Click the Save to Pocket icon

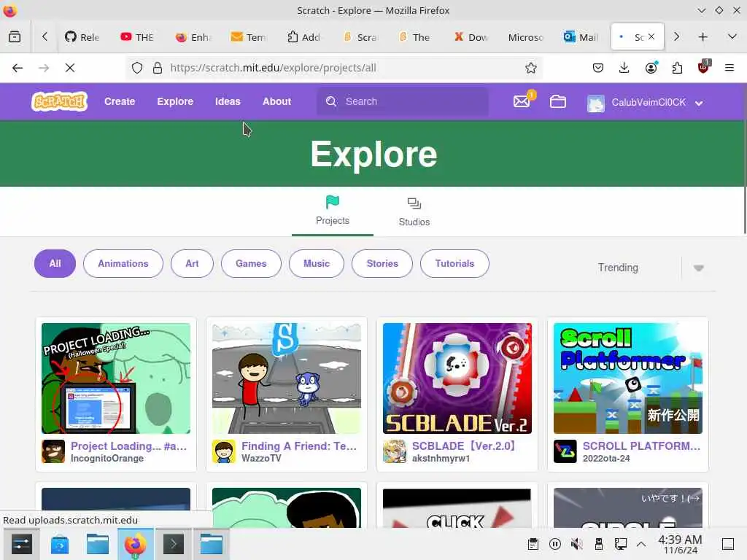(x=598, y=68)
